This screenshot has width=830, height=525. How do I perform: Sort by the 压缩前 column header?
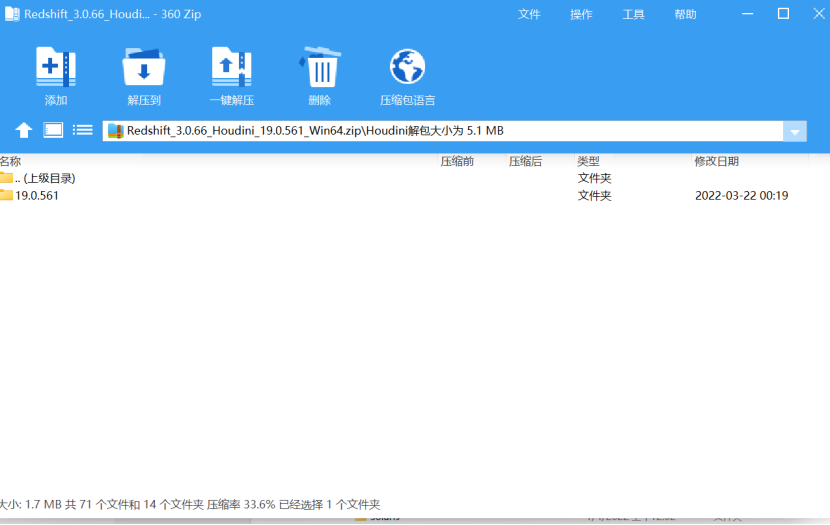coord(457,161)
